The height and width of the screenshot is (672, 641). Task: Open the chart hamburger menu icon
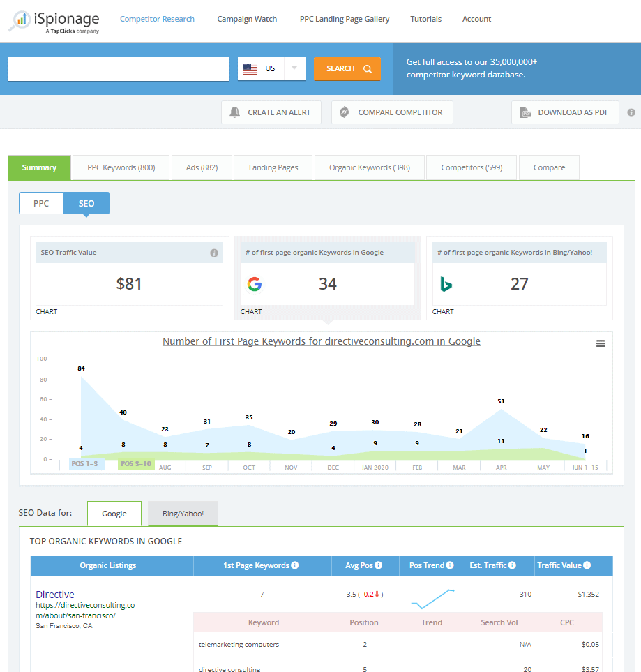coord(601,343)
